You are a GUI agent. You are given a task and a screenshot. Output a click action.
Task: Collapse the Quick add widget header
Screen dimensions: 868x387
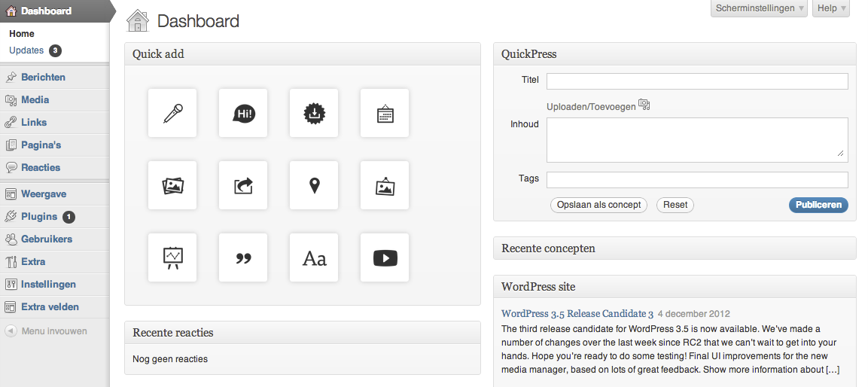302,54
